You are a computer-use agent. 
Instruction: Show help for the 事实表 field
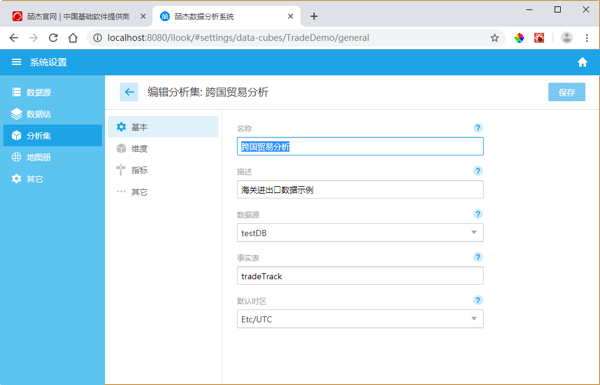478,257
